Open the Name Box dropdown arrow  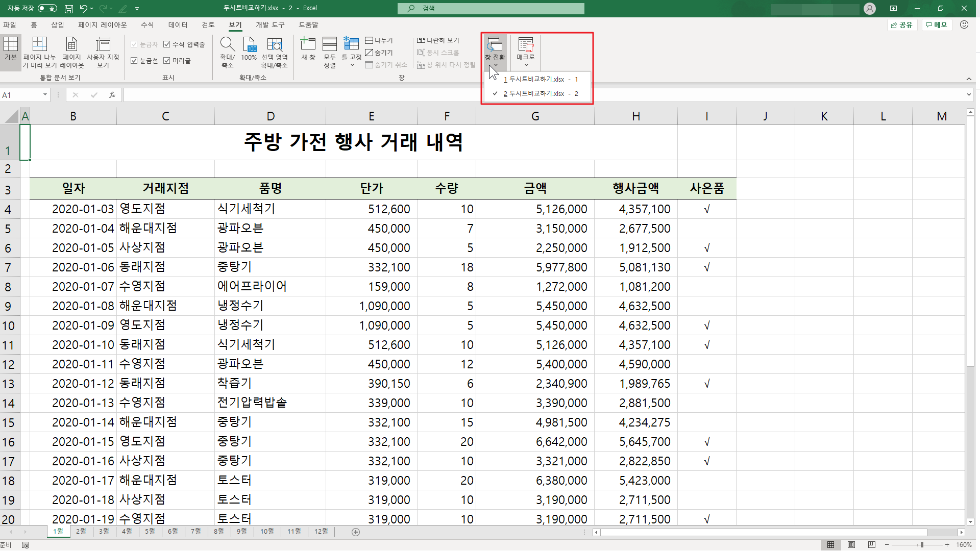[45, 95]
